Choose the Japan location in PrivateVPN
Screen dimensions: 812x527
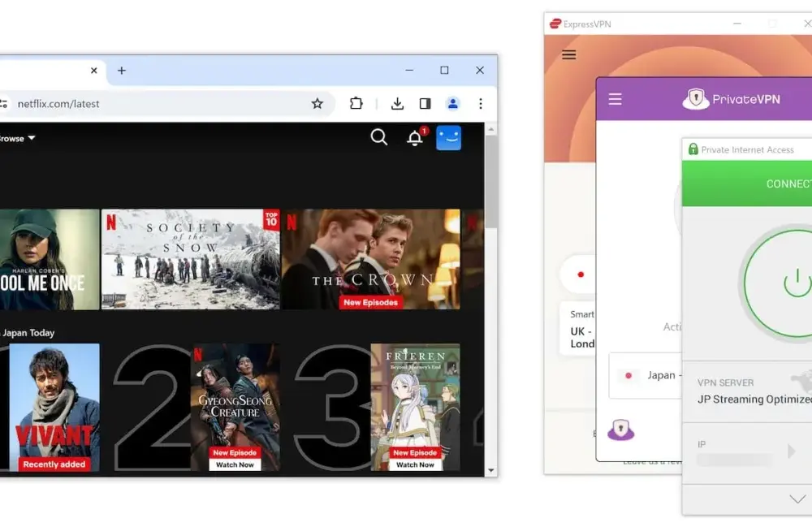tap(646, 375)
